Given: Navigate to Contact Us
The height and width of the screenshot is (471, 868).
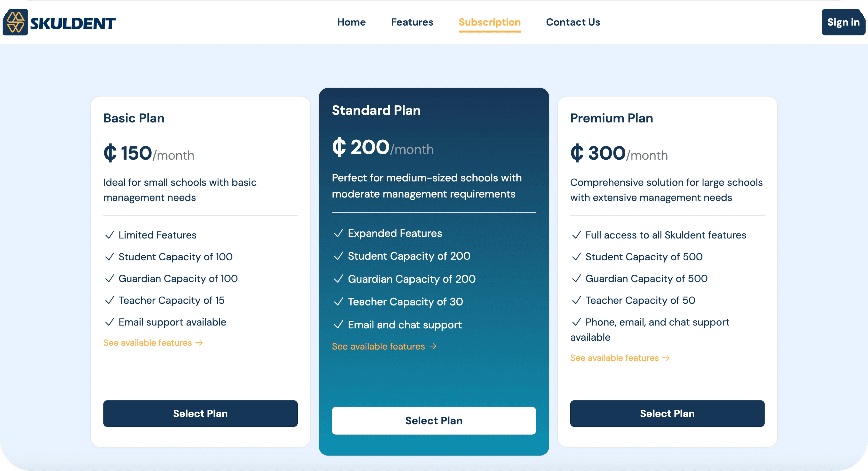Looking at the screenshot, I should tap(573, 22).
